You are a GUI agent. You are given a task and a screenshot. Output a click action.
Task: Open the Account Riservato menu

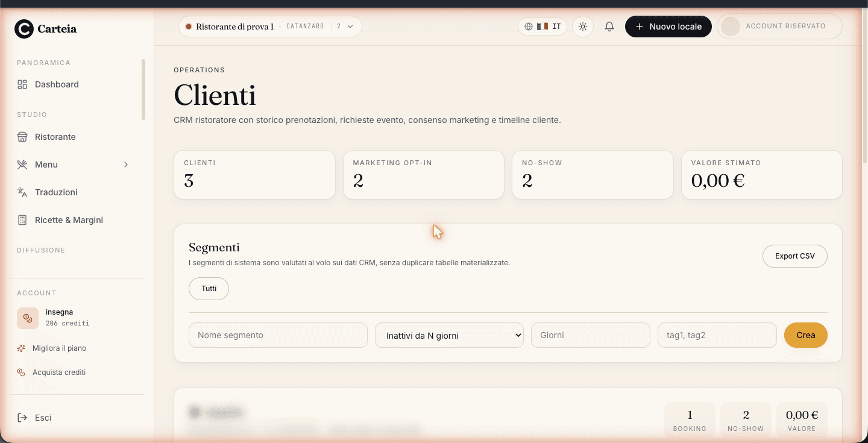779,27
